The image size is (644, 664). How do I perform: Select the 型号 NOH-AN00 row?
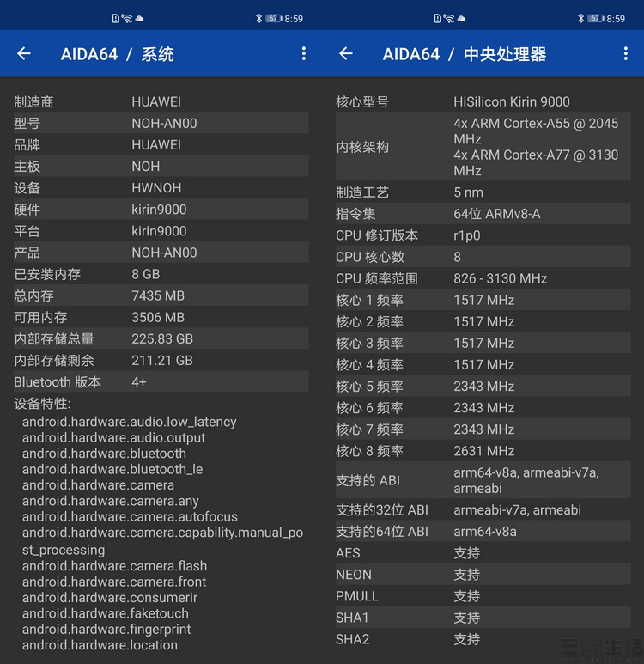pyautogui.click(x=161, y=123)
